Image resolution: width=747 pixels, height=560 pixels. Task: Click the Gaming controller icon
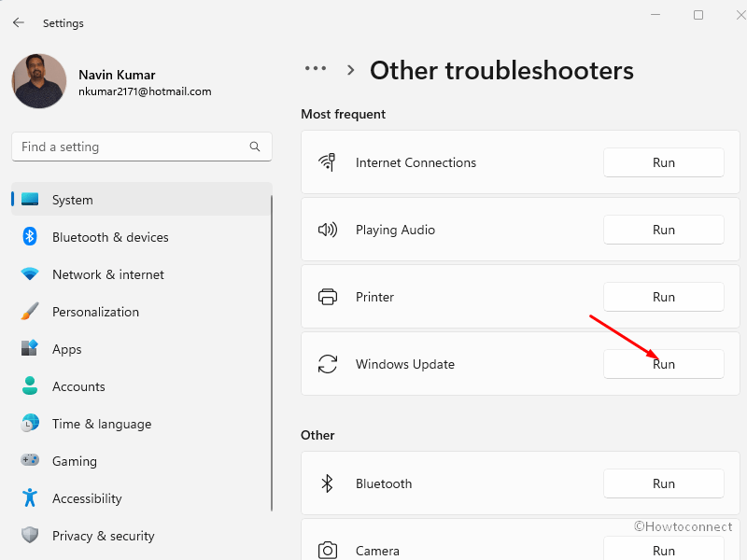click(x=30, y=460)
